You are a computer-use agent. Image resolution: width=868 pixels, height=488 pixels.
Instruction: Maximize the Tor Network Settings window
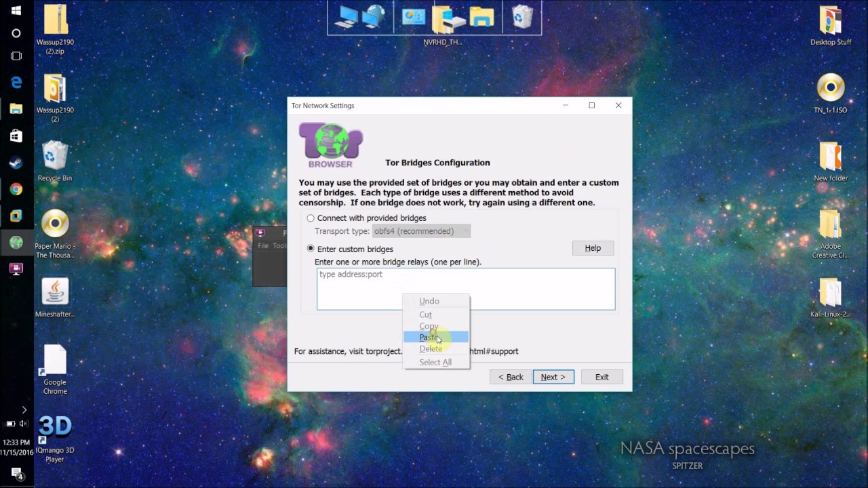pyautogui.click(x=592, y=106)
